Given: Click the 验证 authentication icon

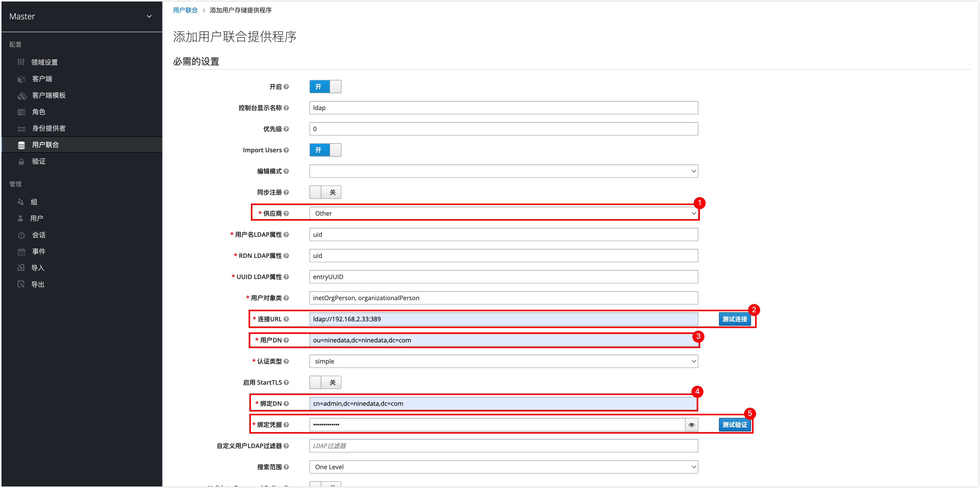Looking at the screenshot, I should [x=21, y=161].
